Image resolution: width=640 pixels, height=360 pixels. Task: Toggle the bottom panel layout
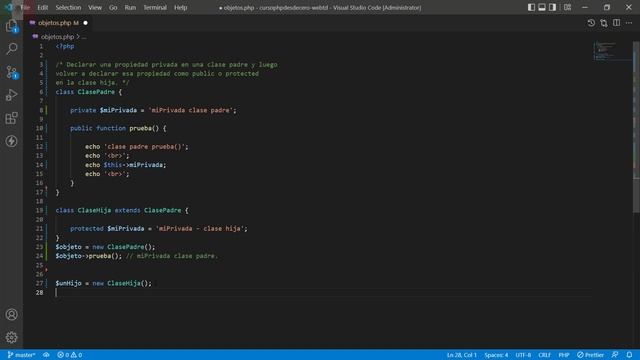pos(542,7)
